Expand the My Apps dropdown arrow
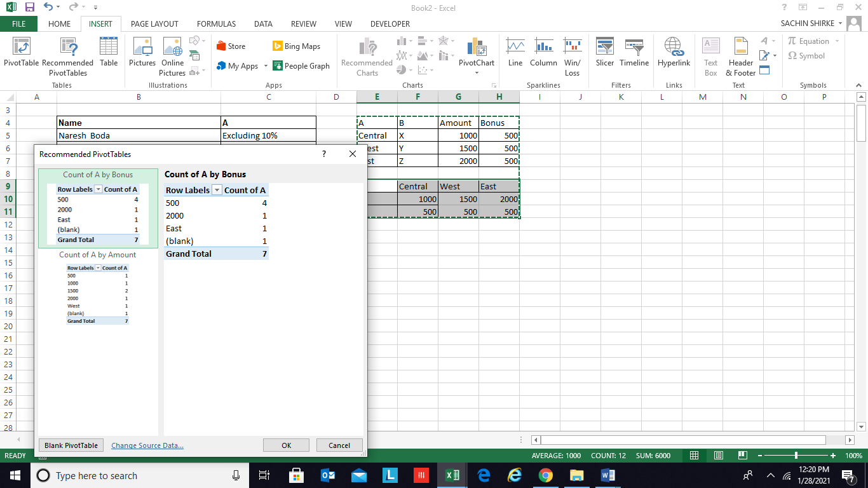 [x=266, y=66]
